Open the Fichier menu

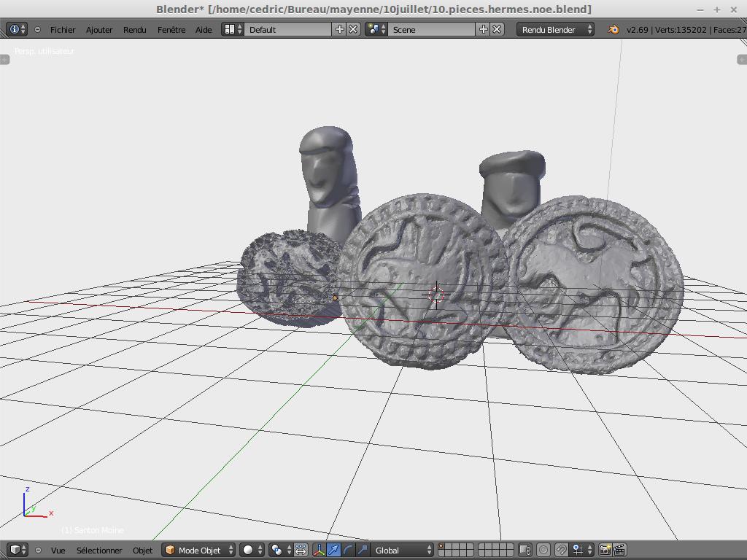(x=63, y=30)
